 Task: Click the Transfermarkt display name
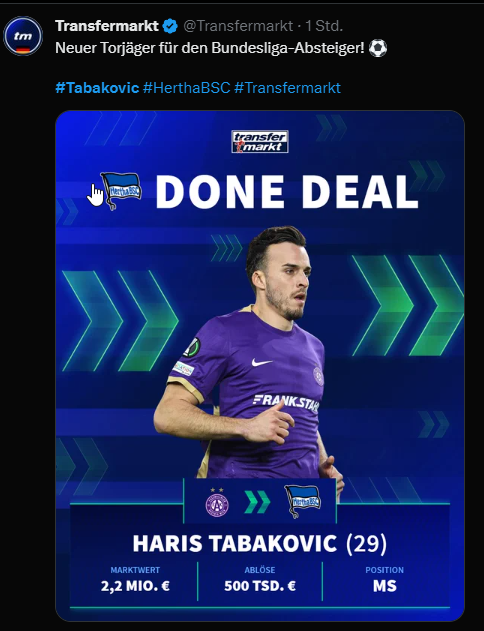pos(107,26)
